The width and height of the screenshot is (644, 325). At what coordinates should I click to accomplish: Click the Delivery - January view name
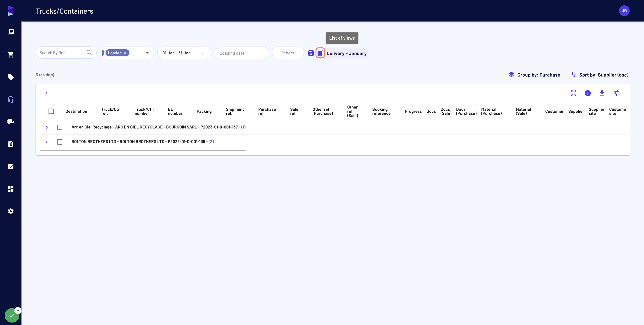[347, 53]
